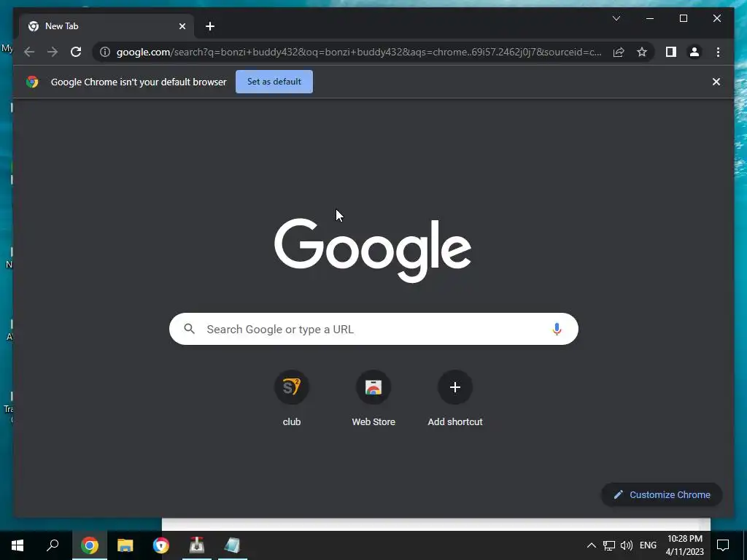This screenshot has width=747, height=560.
Task: Reload the current page
Action: pyautogui.click(x=76, y=52)
